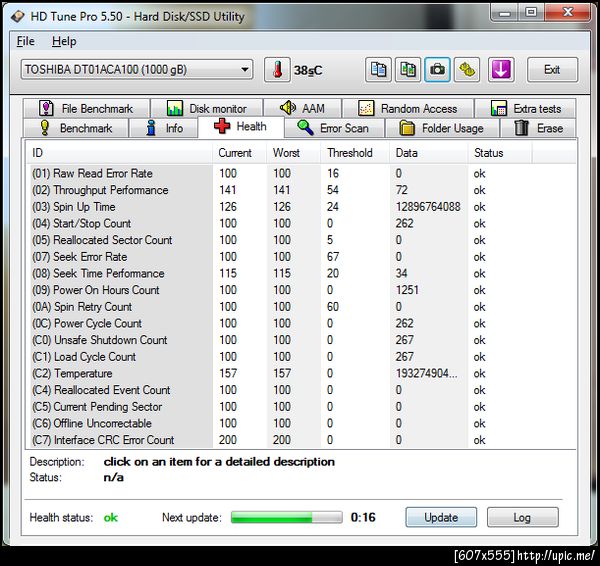
Task: Switch to the Random Access tab
Action: 408,108
